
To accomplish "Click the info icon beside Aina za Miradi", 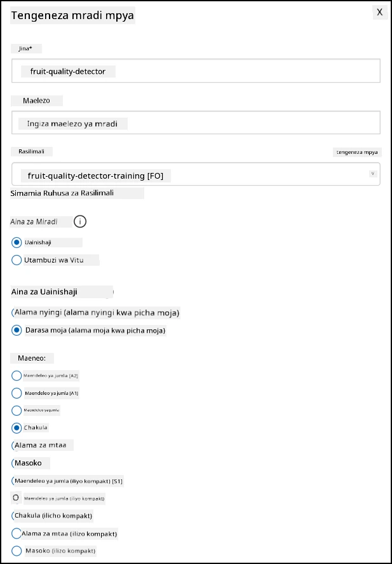I will tap(80, 221).
